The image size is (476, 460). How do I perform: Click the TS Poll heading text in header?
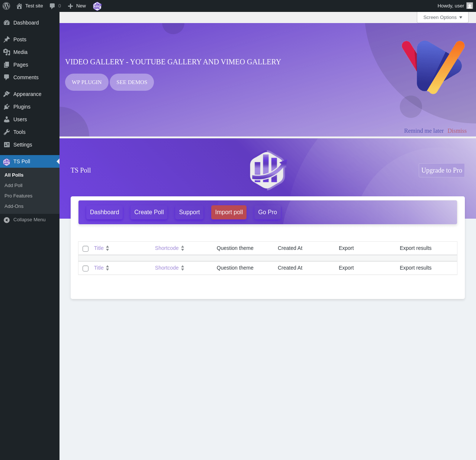coord(81,170)
